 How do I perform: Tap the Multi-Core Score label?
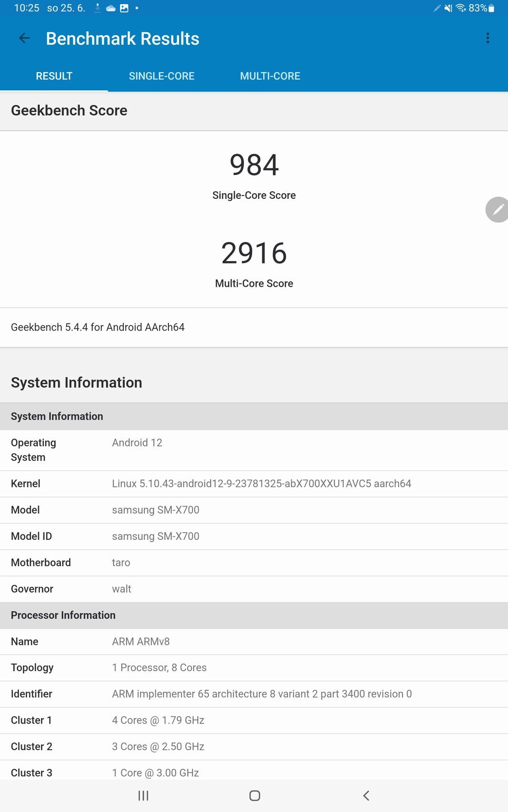point(254,284)
